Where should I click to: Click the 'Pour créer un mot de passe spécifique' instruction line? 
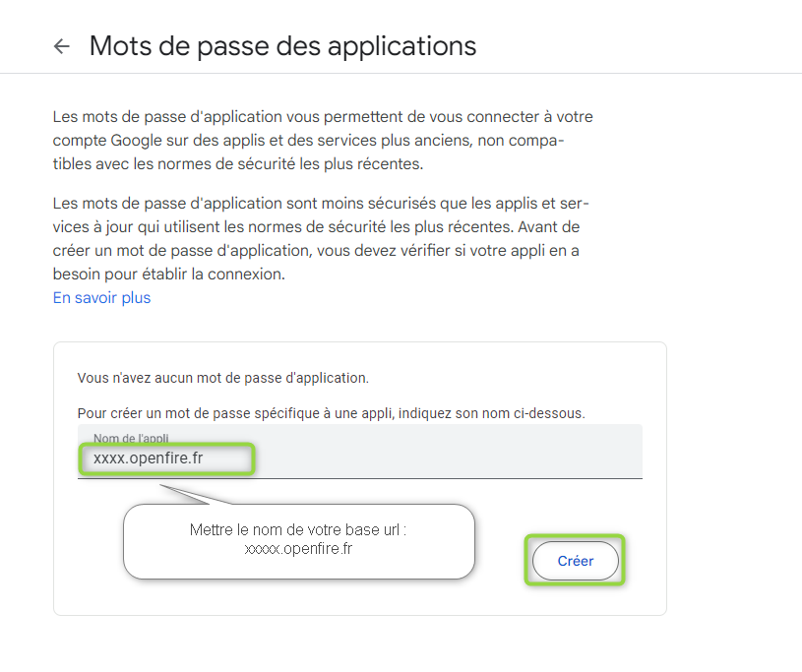click(x=331, y=413)
